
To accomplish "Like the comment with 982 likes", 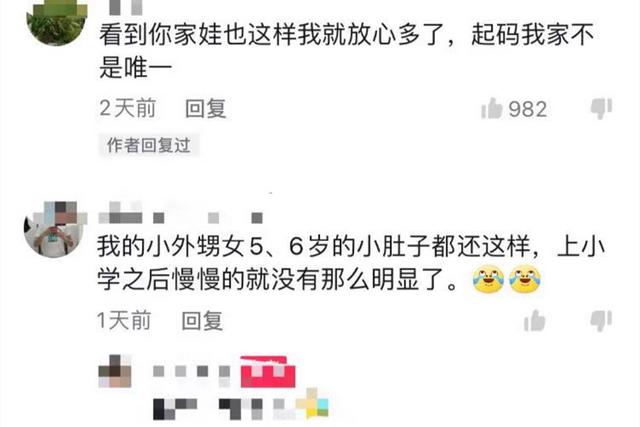I will point(491,109).
